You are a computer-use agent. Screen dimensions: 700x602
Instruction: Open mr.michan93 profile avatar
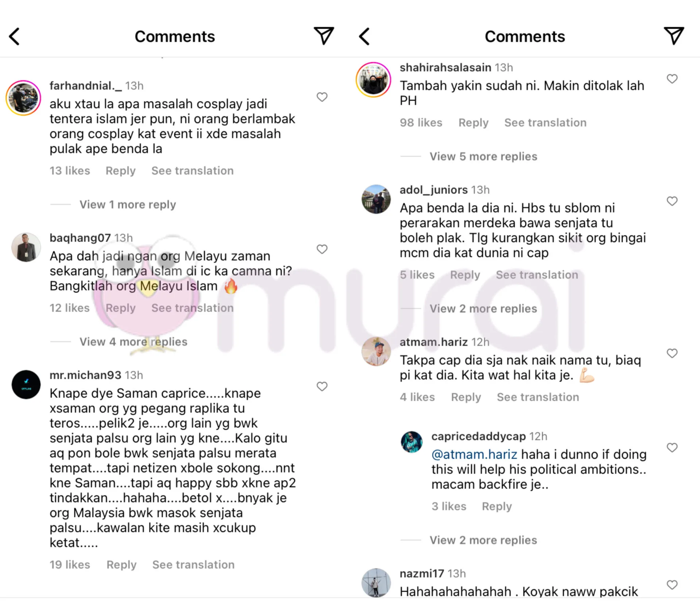[x=26, y=385]
